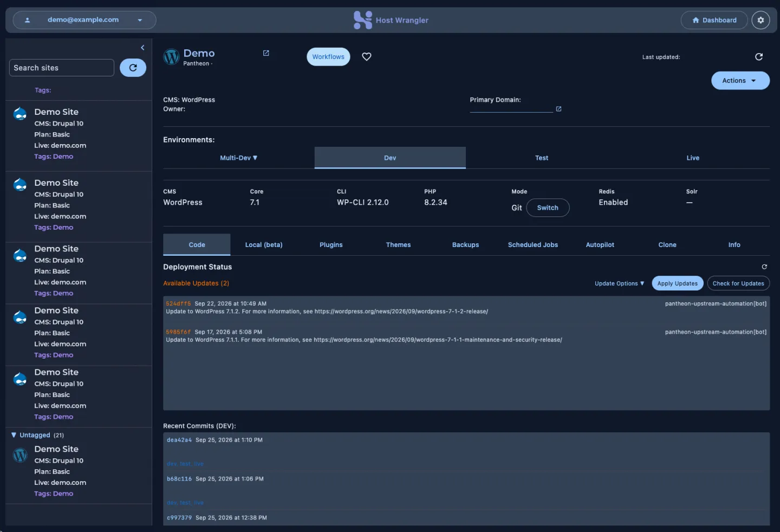Image resolution: width=780 pixels, height=532 pixels.
Task: Click the Workflows button
Action: pyautogui.click(x=328, y=56)
